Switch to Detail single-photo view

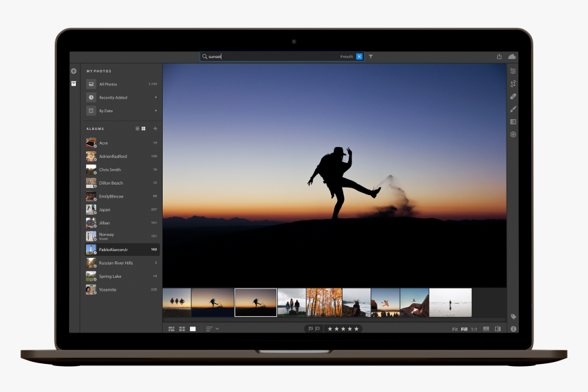(x=193, y=329)
